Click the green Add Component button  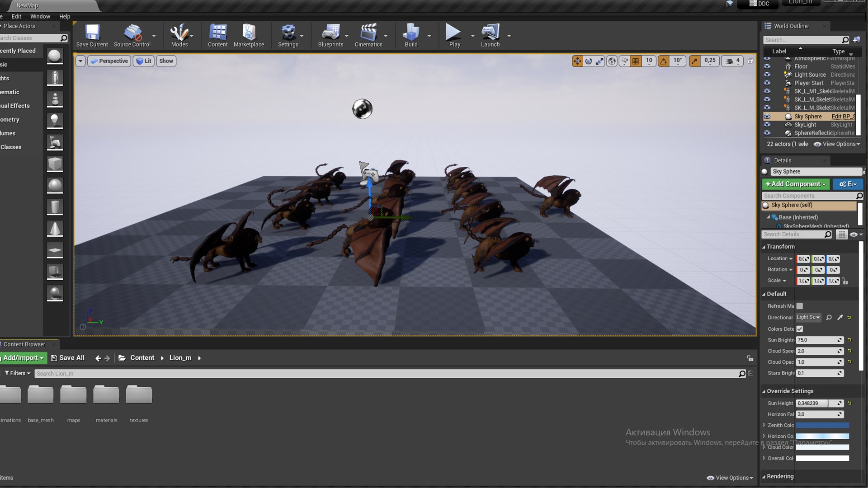tap(795, 184)
